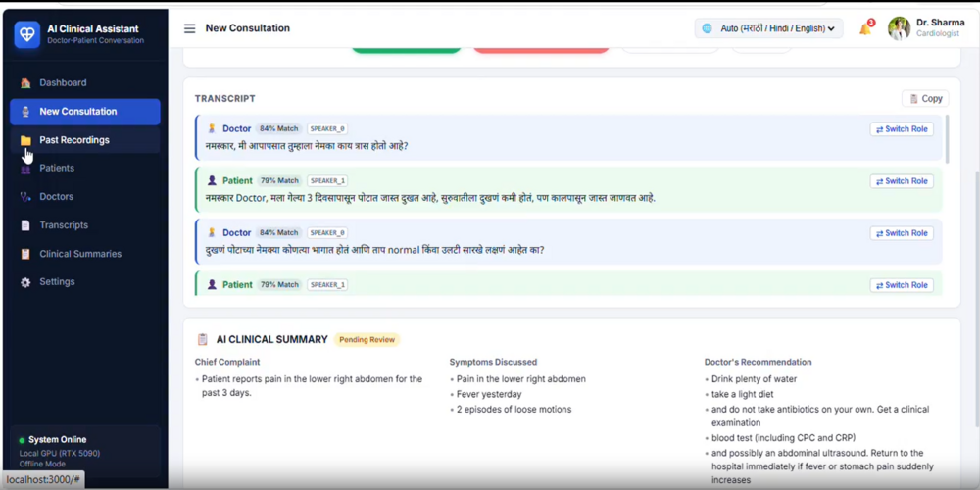Click the Clinical Summaries clipboard icon
Image resolution: width=980 pixels, height=490 pixels.
(25, 255)
